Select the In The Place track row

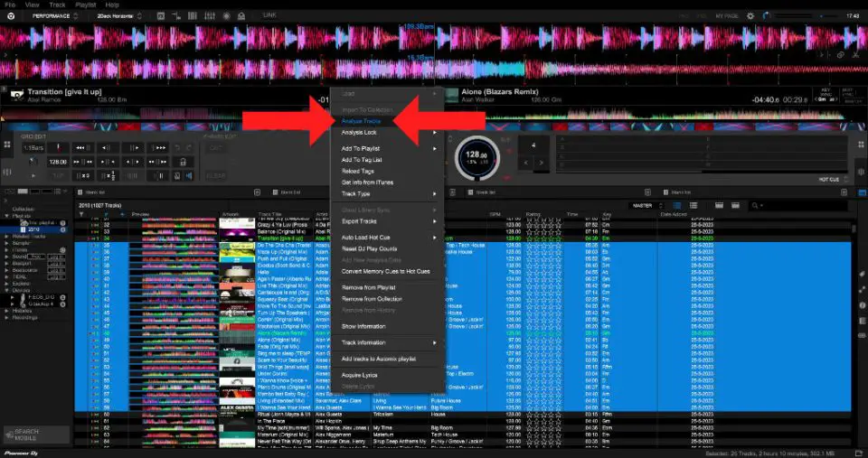463,421
